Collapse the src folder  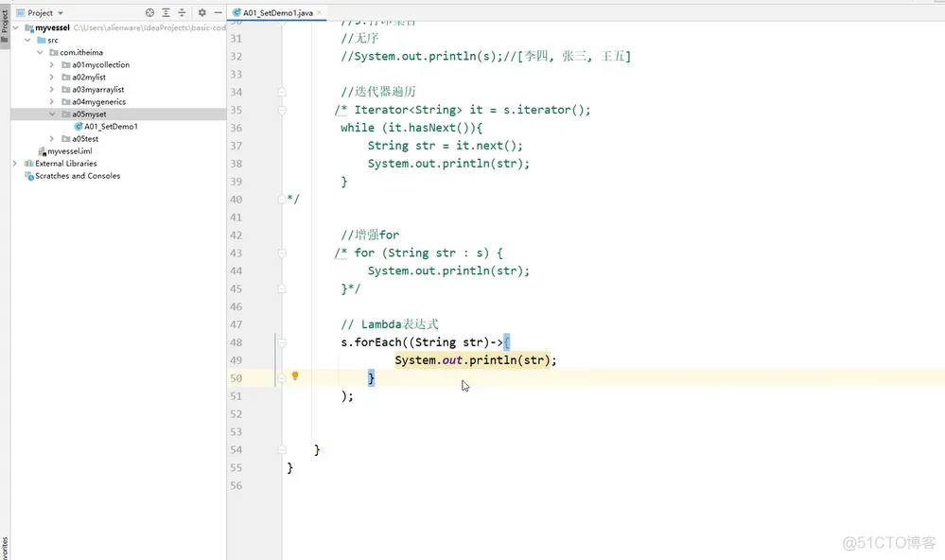(x=27, y=41)
